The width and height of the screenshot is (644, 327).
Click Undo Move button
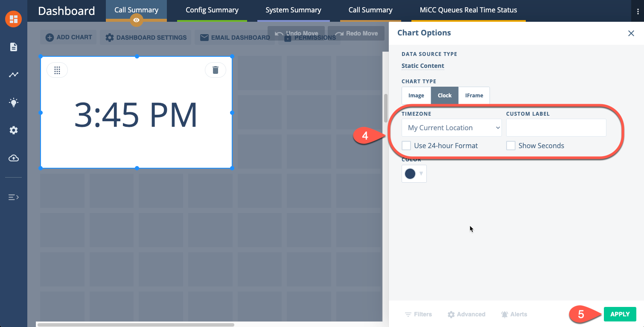[x=296, y=33]
